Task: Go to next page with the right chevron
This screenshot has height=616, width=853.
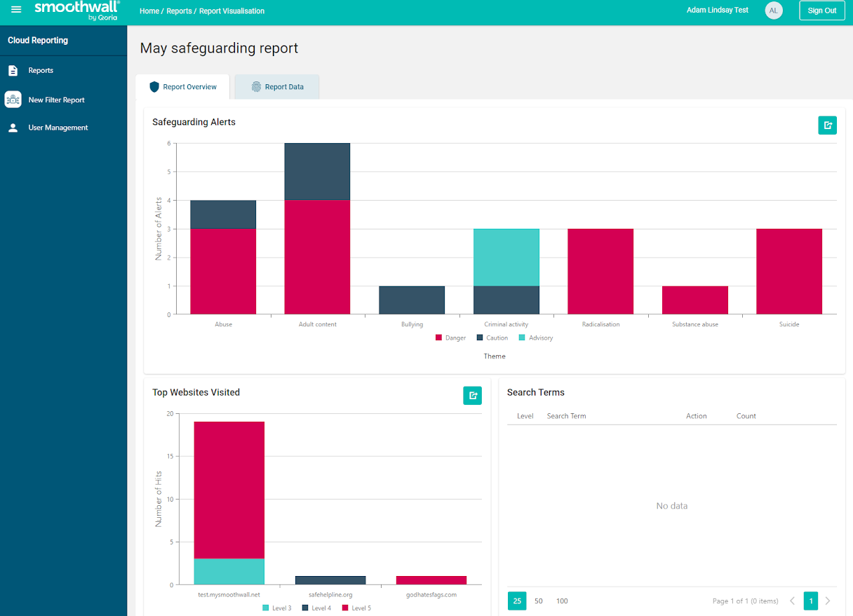Action: point(828,601)
